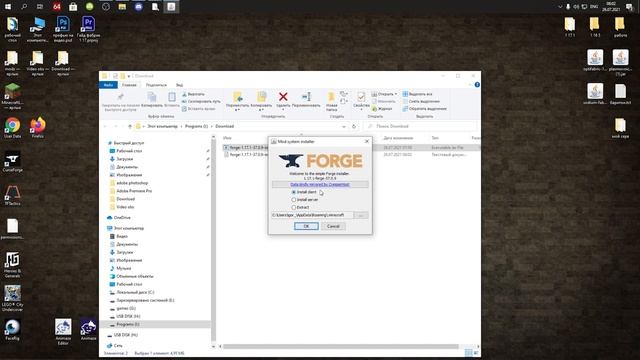Click the Copy to icon in ribbon

point(261,97)
